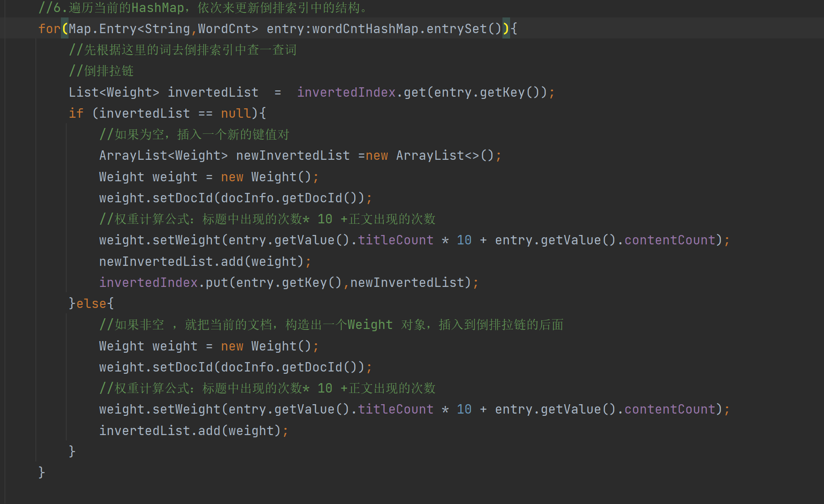Click 'entry.getKey()' in the invertedIndex.get call
Viewport: 824px width, 504px height.
(487, 92)
